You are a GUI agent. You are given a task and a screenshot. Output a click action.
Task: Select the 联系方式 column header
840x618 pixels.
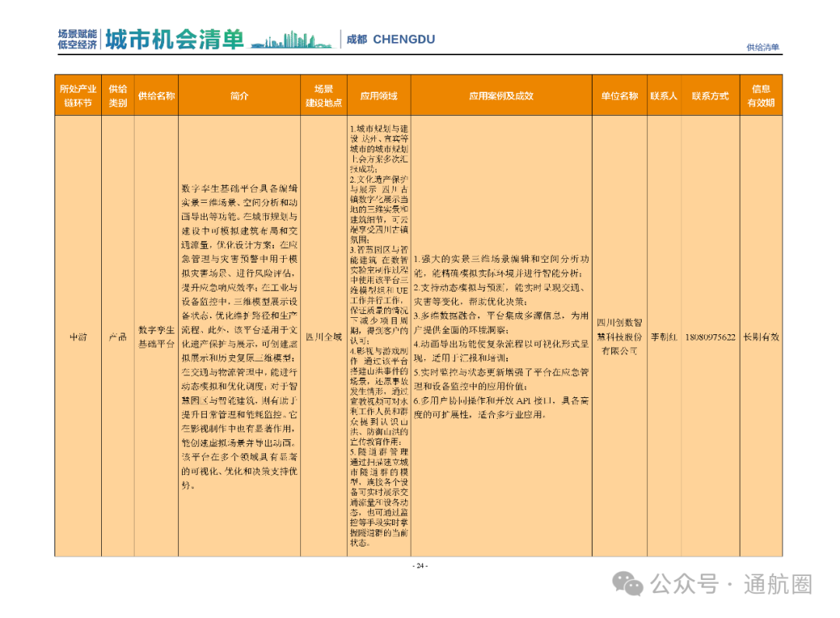(710, 96)
